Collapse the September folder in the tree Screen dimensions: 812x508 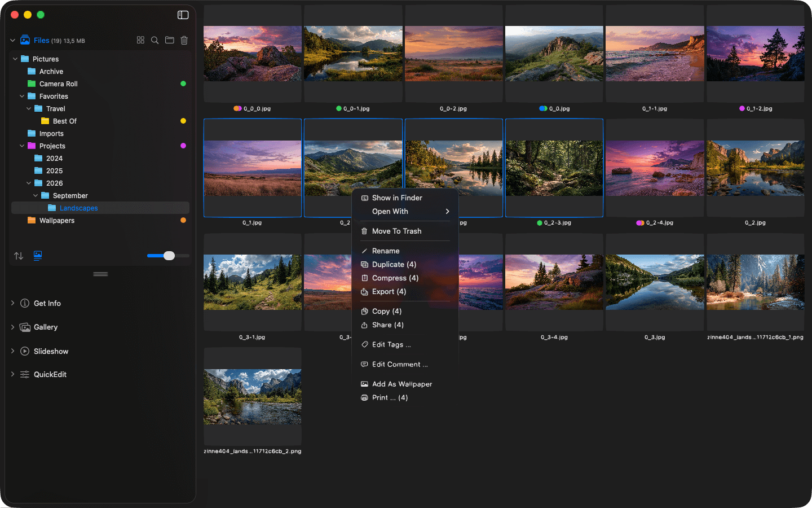point(35,195)
